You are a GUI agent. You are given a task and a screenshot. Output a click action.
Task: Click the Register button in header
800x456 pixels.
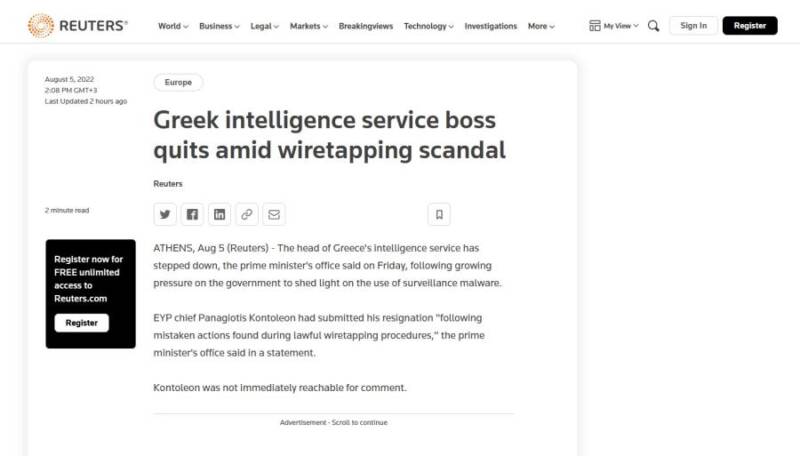[749, 26]
